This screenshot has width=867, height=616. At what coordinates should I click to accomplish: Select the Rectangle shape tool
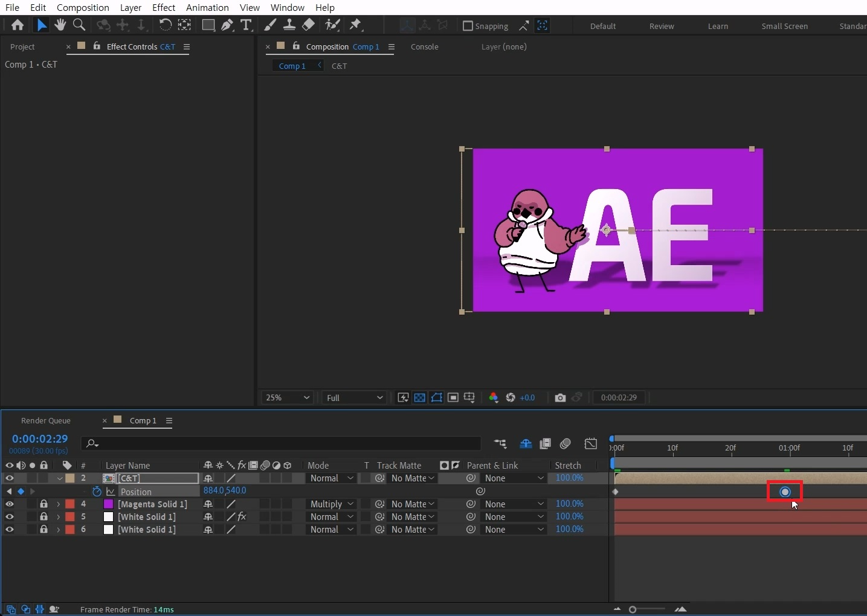(x=208, y=25)
